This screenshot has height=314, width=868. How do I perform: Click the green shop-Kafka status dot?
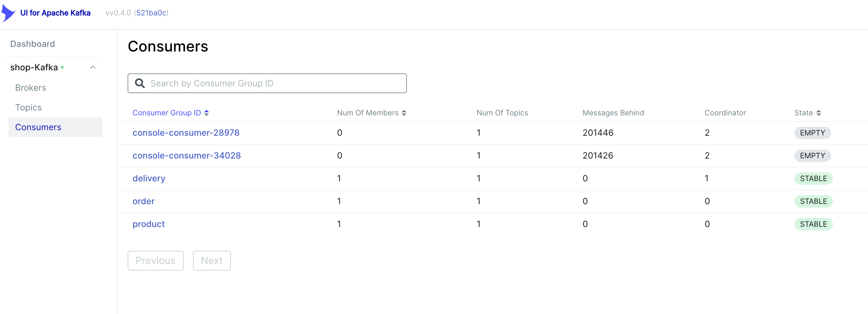coord(62,68)
